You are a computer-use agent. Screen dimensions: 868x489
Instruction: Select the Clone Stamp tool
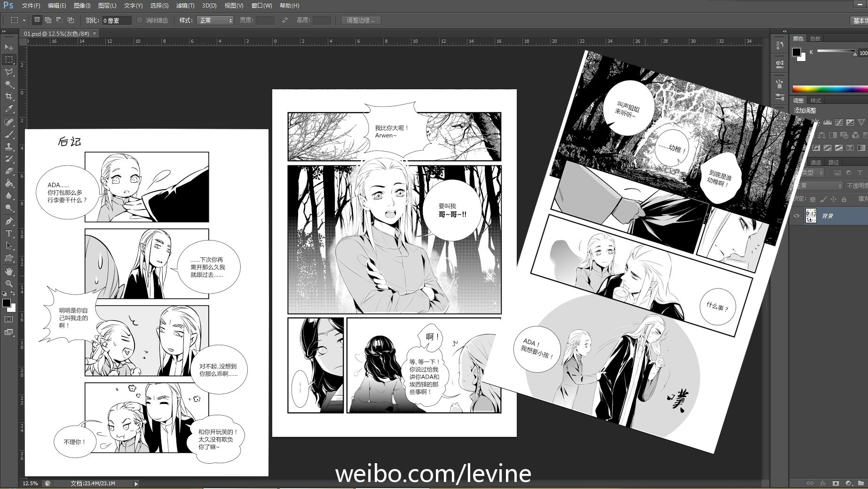click(x=9, y=147)
